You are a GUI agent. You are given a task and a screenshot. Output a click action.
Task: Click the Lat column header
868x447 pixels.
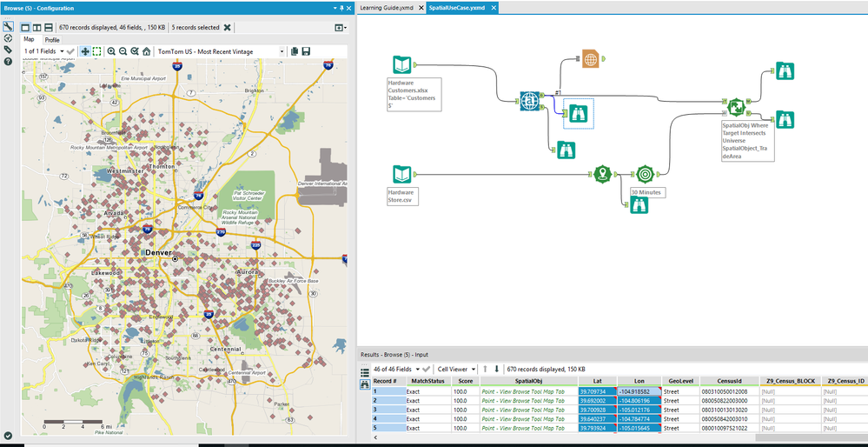[597, 381]
